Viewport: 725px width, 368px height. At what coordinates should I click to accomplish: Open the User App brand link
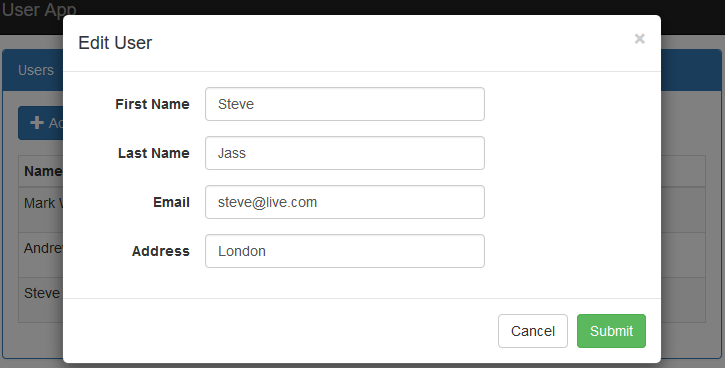pyautogui.click(x=39, y=10)
